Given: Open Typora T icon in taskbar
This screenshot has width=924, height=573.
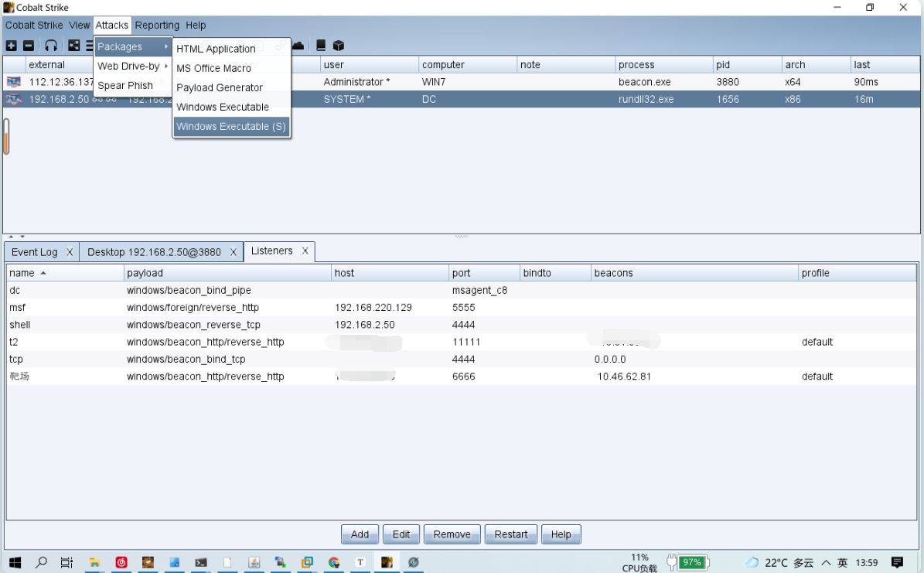Looking at the screenshot, I should [x=360, y=562].
